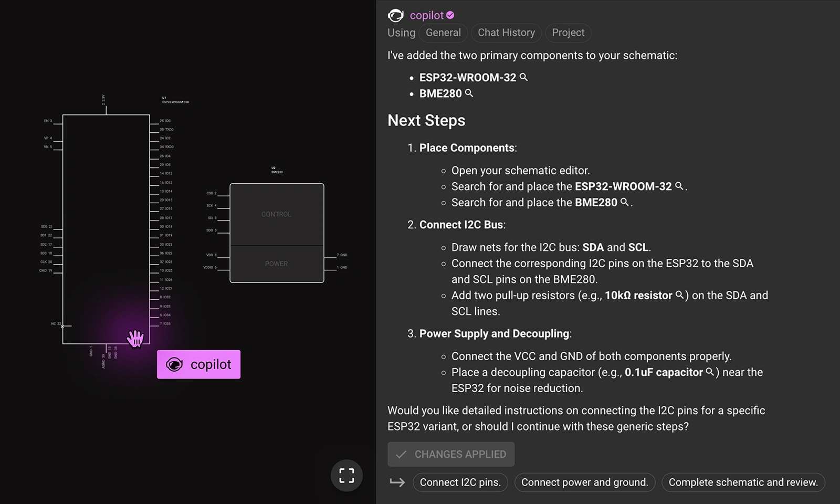Viewport: 840px width, 504px height.
Task: Select the BME280 sensor symbol on schematic
Action: [277, 233]
